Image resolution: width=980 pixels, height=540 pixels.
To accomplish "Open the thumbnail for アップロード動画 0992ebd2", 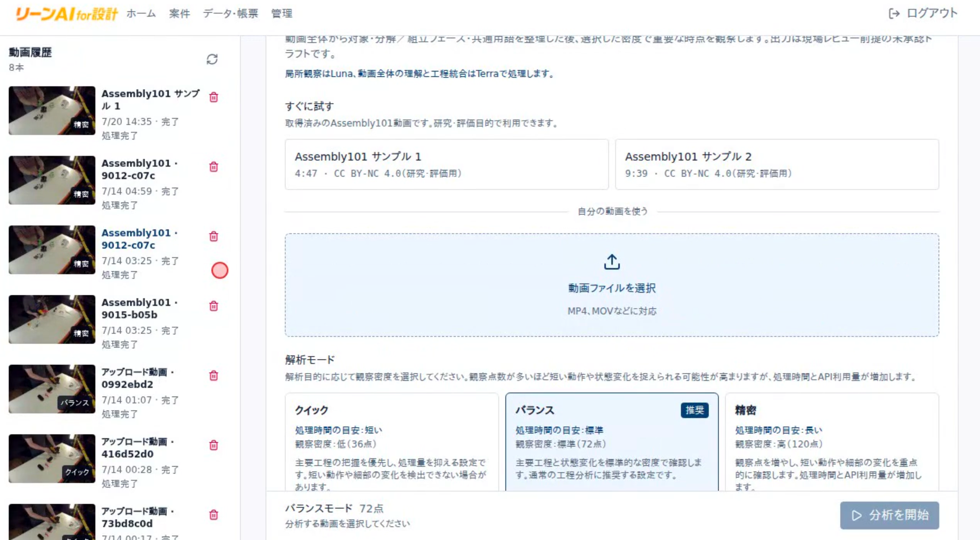I will pos(52,389).
